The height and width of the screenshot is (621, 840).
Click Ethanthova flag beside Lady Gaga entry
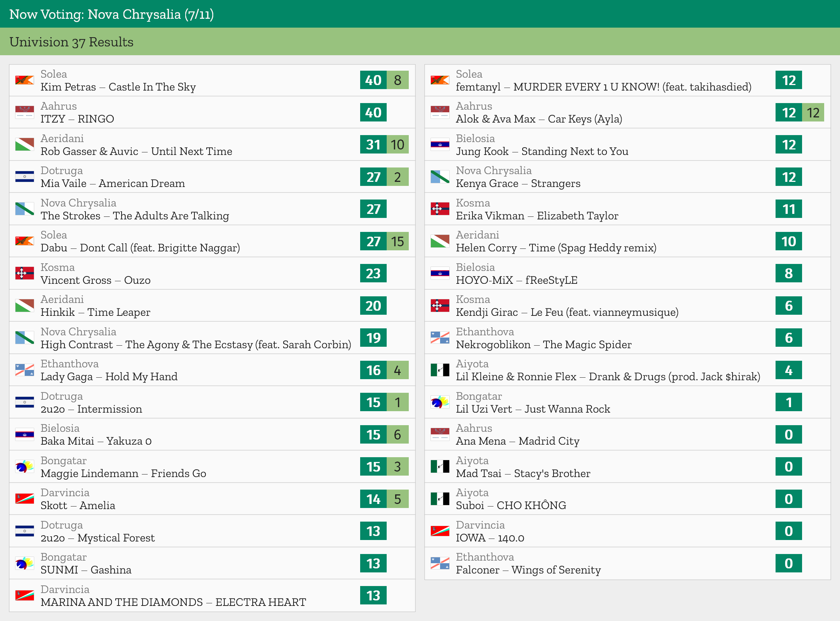[x=24, y=370]
